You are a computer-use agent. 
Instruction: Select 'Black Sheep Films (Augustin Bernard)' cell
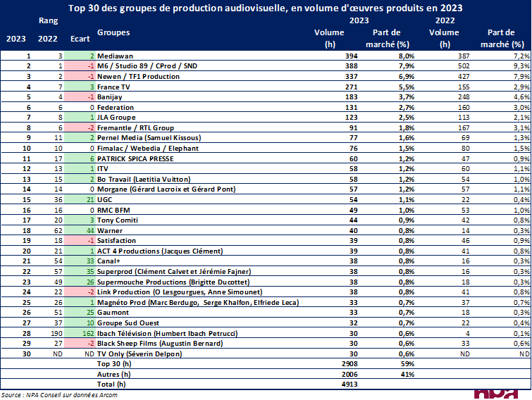[160, 343]
